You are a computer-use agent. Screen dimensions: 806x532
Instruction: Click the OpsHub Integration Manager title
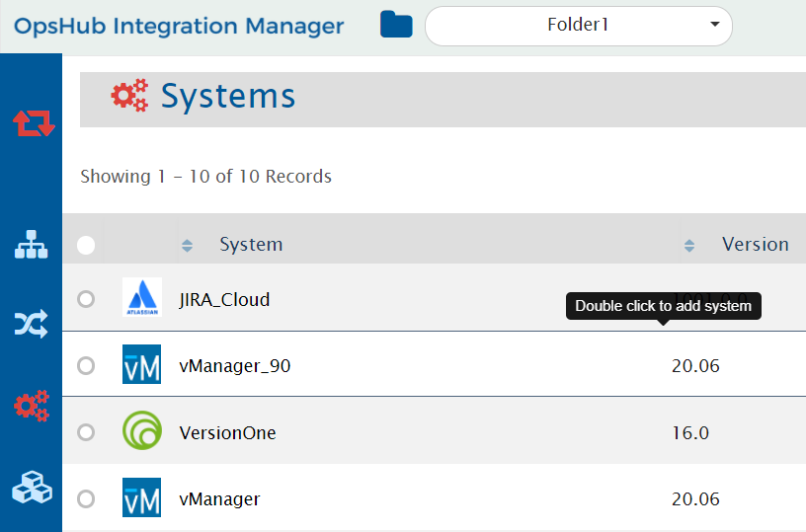pyautogui.click(x=179, y=26)
